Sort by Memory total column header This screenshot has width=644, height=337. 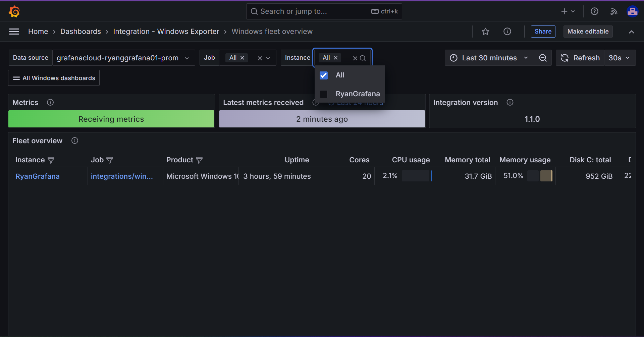[468, 160]
